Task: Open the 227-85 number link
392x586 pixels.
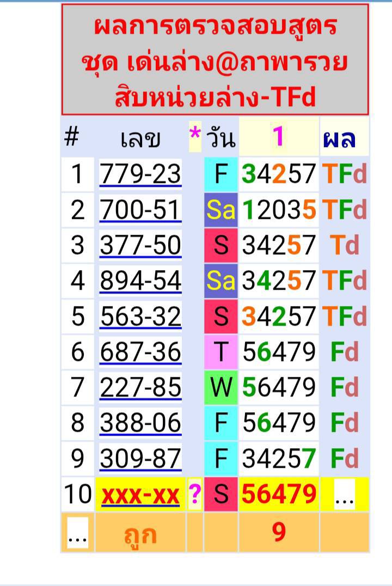Action: tap(140, 387)
